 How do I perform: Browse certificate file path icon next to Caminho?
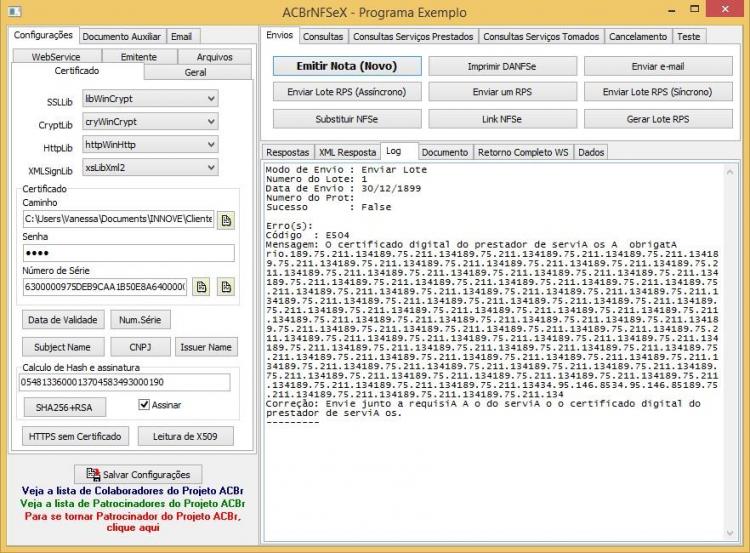226,220
